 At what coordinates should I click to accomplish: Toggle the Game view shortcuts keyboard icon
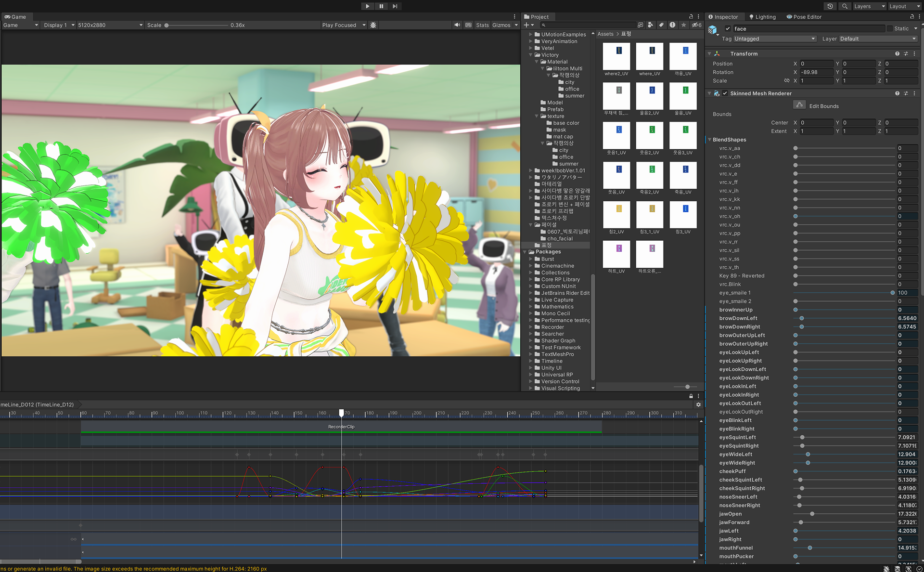[468, 25]
